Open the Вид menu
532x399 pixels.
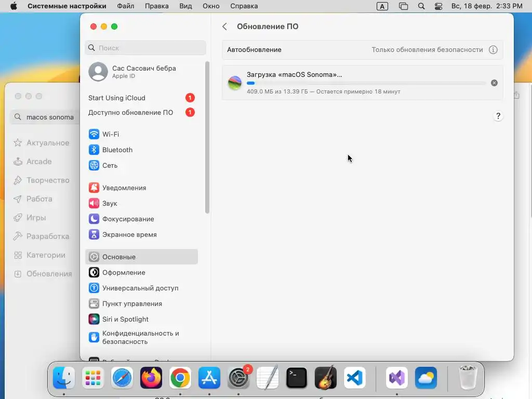(x=185, y=6)
